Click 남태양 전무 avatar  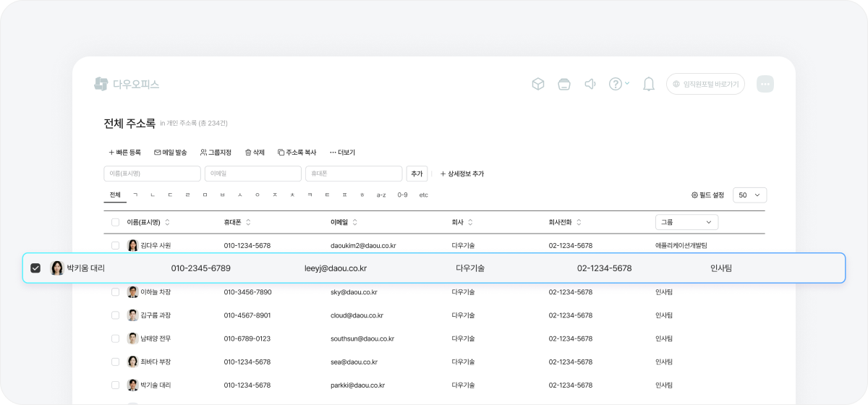[133, 338]
